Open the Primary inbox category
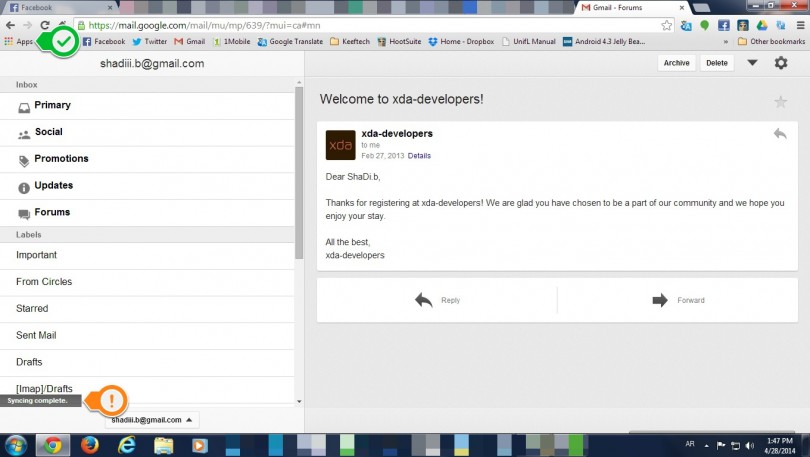 click(x=52, y=105)
